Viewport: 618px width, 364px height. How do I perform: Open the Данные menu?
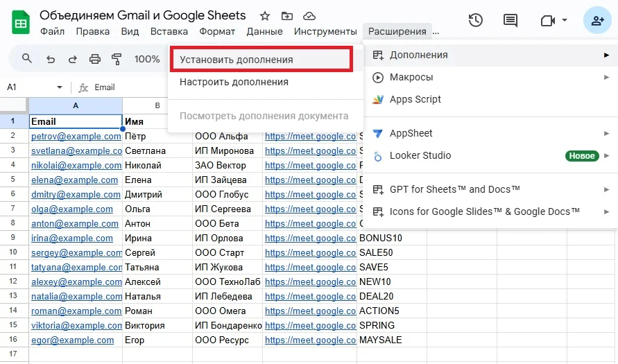[264, 31]
